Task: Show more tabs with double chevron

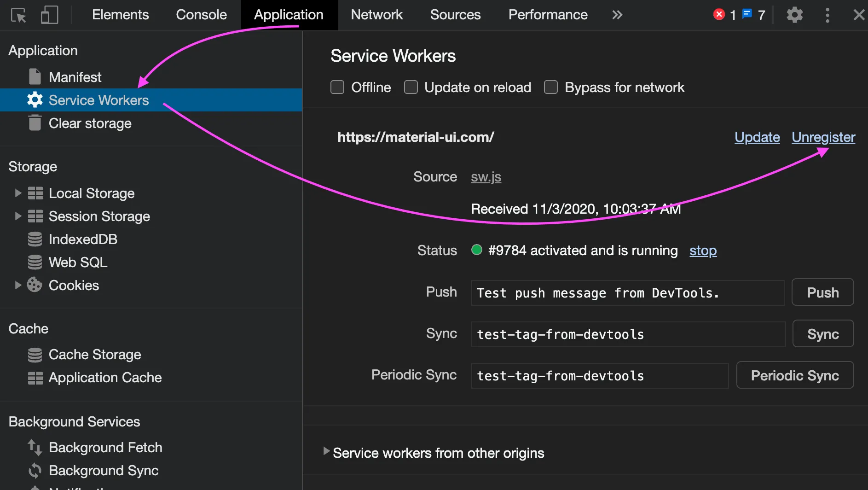Action: pyautogui.click(x=617, y=15)
